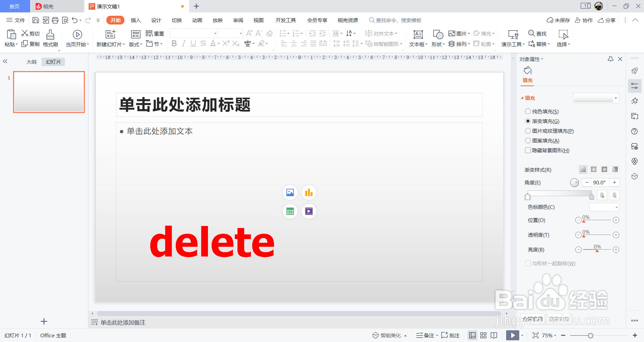The height and width of the screenshot is (342, 644).
Task: Click the Format Painter (格式刷) icon
Action: (50, 35)
